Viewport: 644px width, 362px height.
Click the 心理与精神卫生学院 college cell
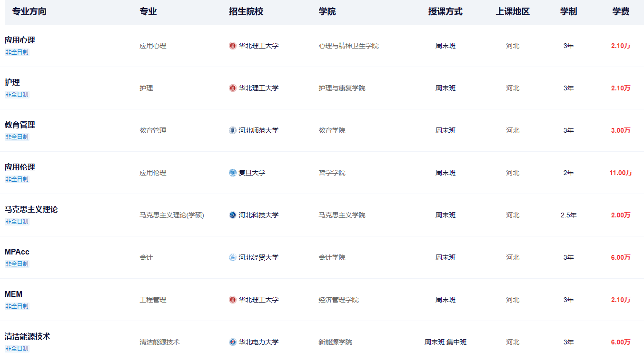348,46
